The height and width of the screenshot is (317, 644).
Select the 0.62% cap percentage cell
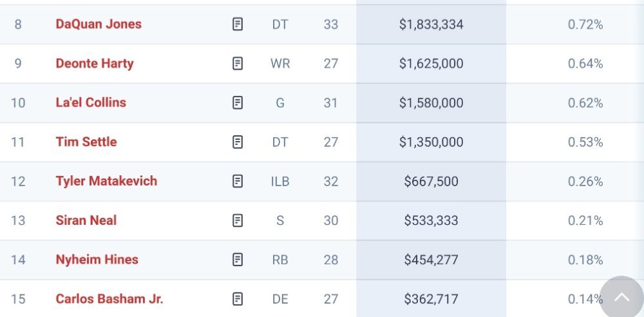pyautogui.click(x=585, y=103)
